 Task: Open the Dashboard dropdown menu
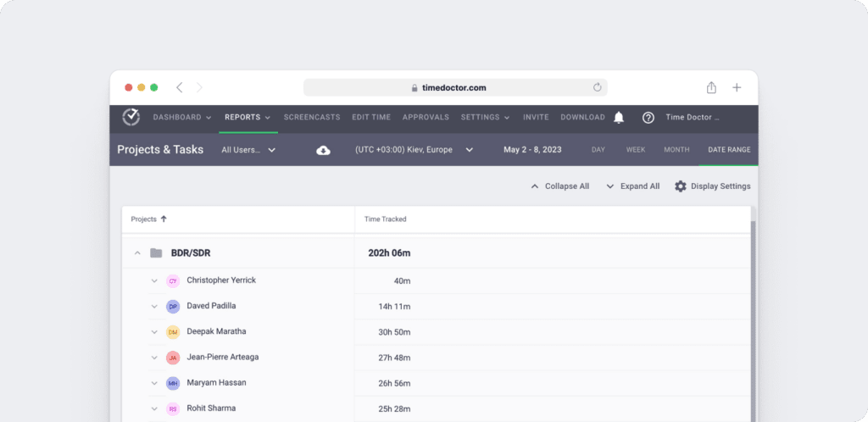tap(183, 117)
